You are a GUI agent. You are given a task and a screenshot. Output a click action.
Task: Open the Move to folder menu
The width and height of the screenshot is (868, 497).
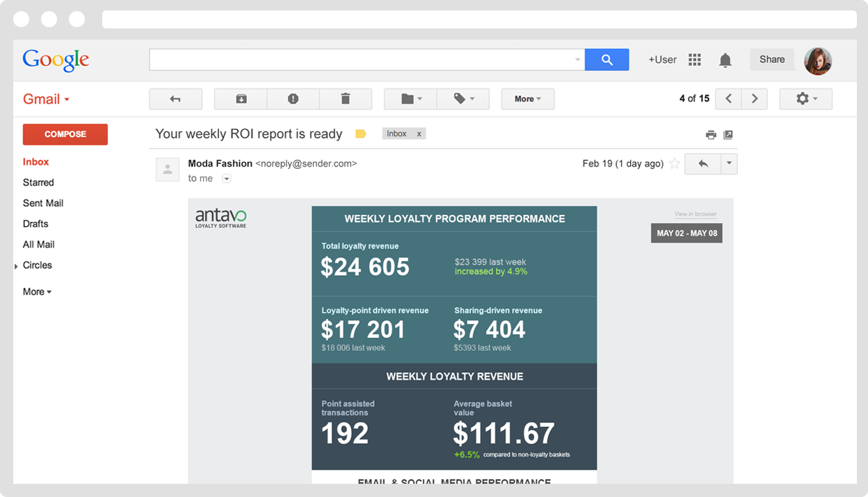[410, 99]
